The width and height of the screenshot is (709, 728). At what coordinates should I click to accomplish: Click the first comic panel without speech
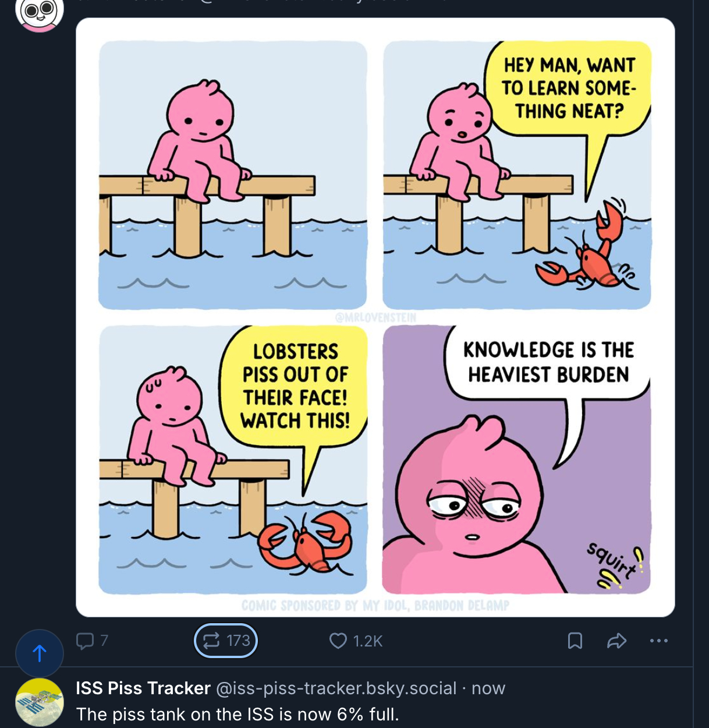(x=233, y=175)
